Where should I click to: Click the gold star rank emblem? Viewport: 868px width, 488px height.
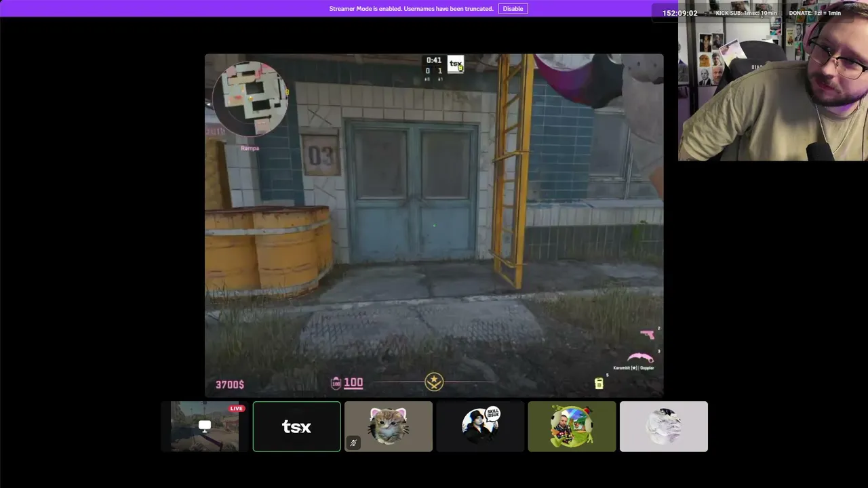(434, 382)
